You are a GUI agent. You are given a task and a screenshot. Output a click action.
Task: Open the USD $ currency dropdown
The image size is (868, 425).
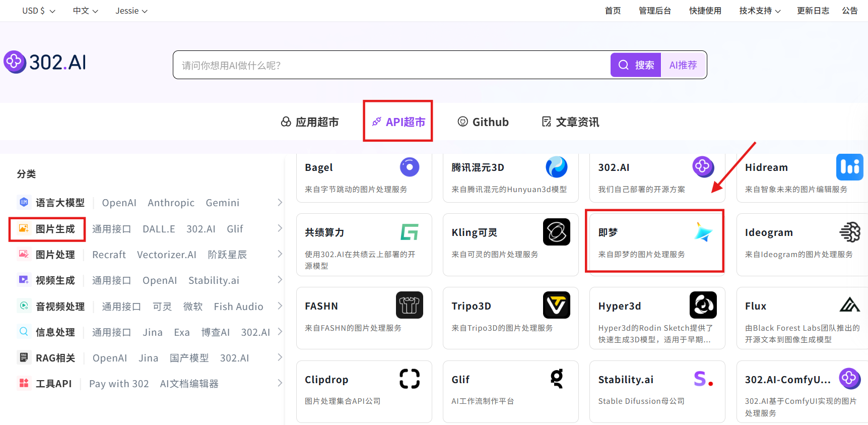[39, 11]
